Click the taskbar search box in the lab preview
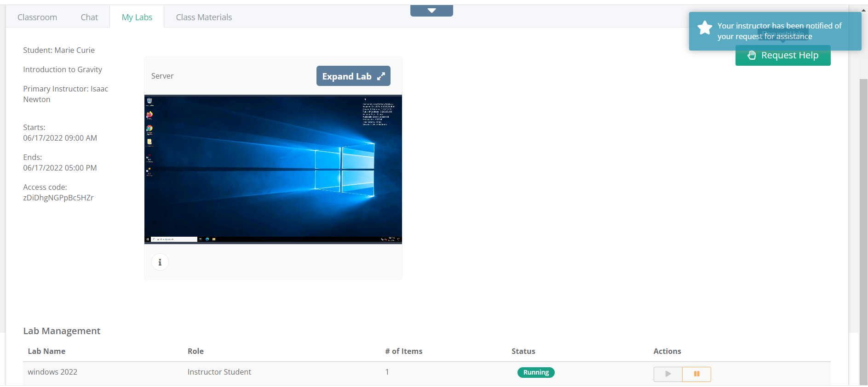Viewport: 868px width, 387px height. [x=174, y=239]
